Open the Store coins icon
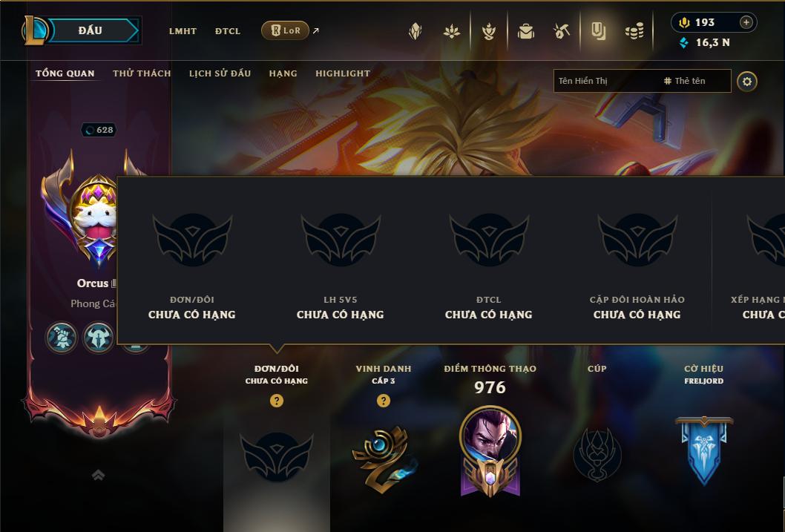Viewport: 785px width, 532px height. click(634, 31)
